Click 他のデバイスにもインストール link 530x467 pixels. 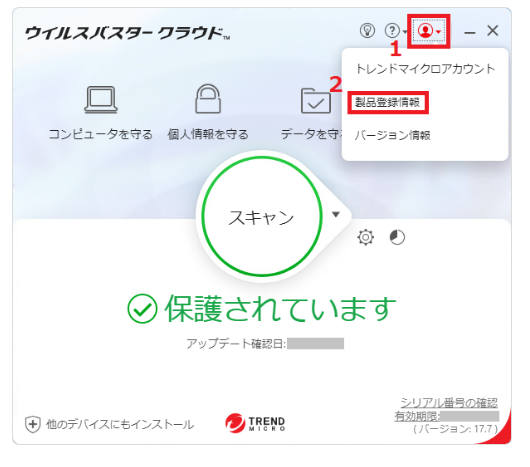point(120,424)
